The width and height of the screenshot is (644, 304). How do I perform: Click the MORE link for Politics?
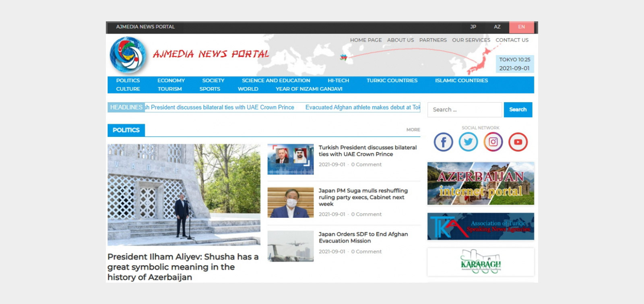(413, 130)
